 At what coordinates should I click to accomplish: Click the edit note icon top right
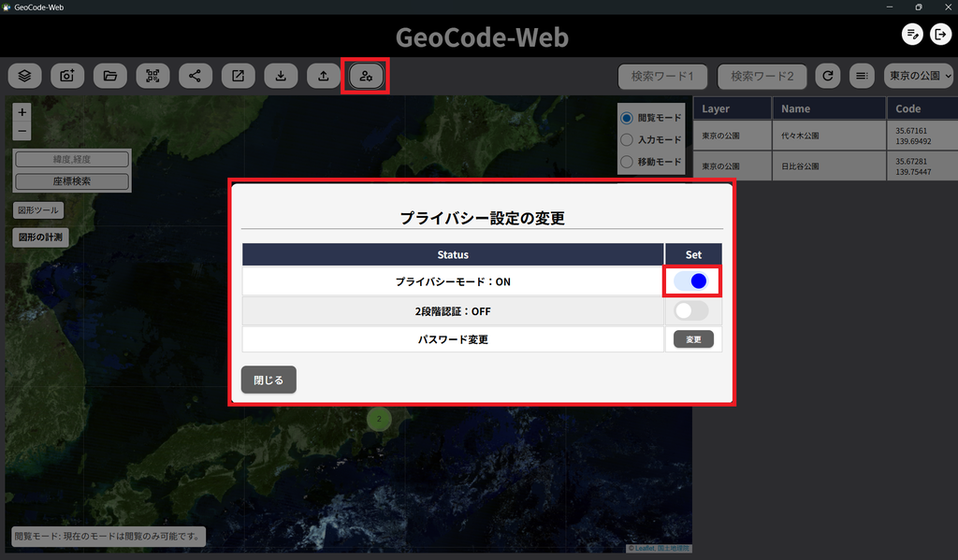(x=912, y=35)
